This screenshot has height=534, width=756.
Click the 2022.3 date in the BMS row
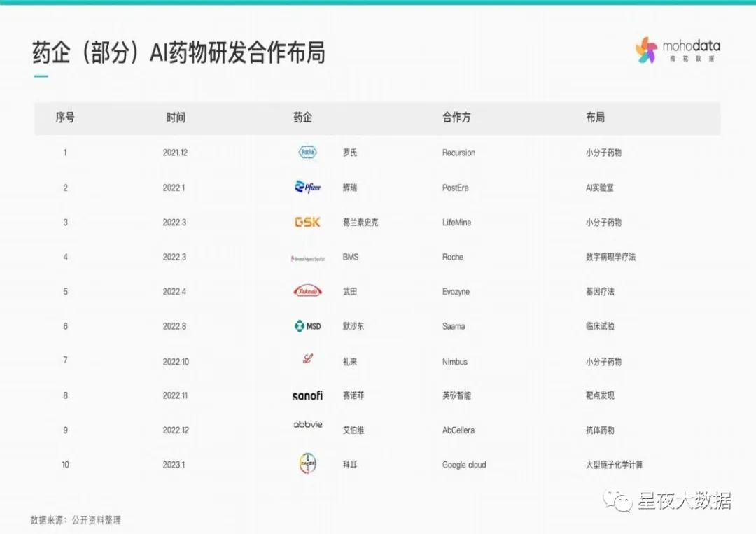pyautogui.click(x=174, y=257)
